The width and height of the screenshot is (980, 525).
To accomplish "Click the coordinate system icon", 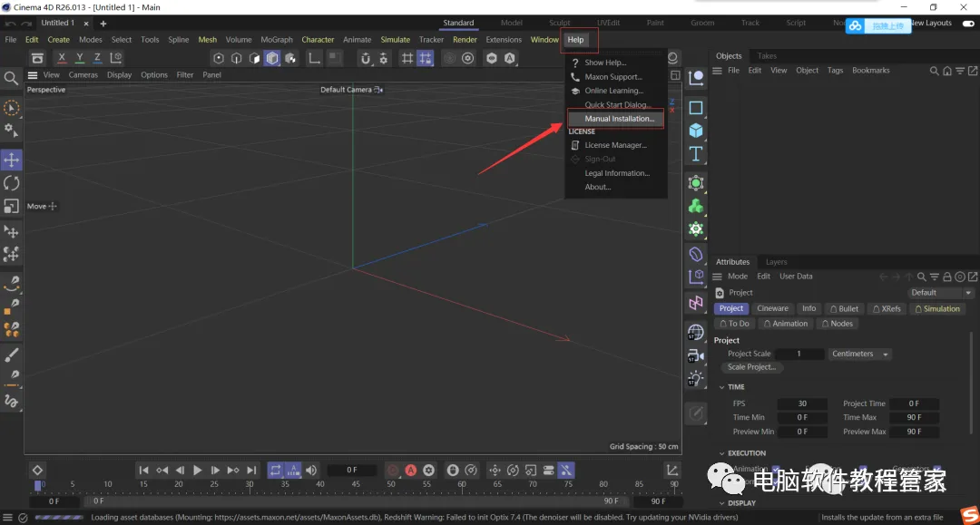I will [116, 57].
